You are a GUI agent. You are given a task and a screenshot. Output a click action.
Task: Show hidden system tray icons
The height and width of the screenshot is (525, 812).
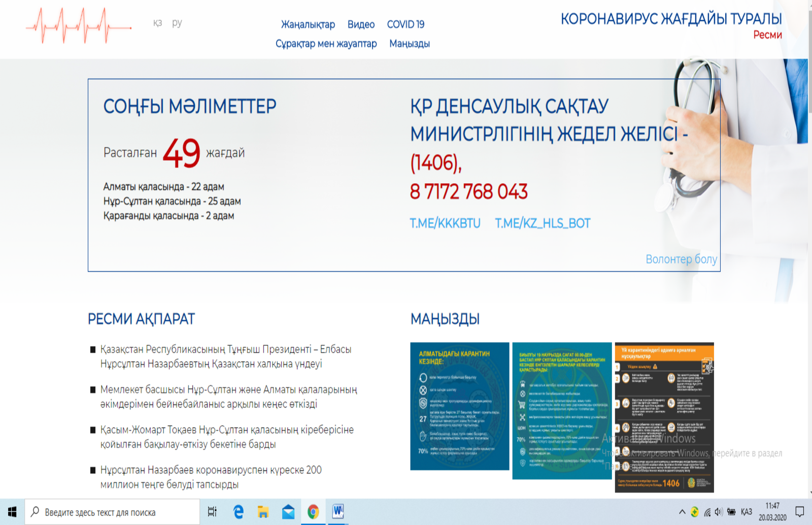point(682,512)
